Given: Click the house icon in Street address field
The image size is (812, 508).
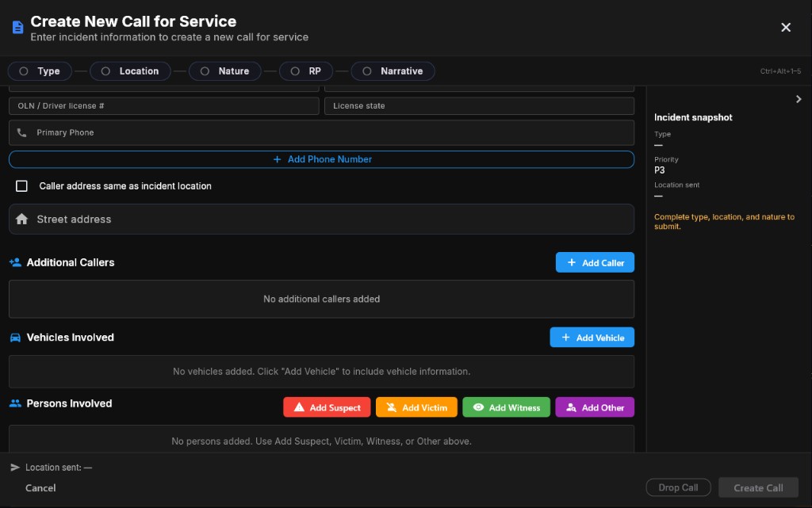Looking at the screenshot, I should pos(21,219).
